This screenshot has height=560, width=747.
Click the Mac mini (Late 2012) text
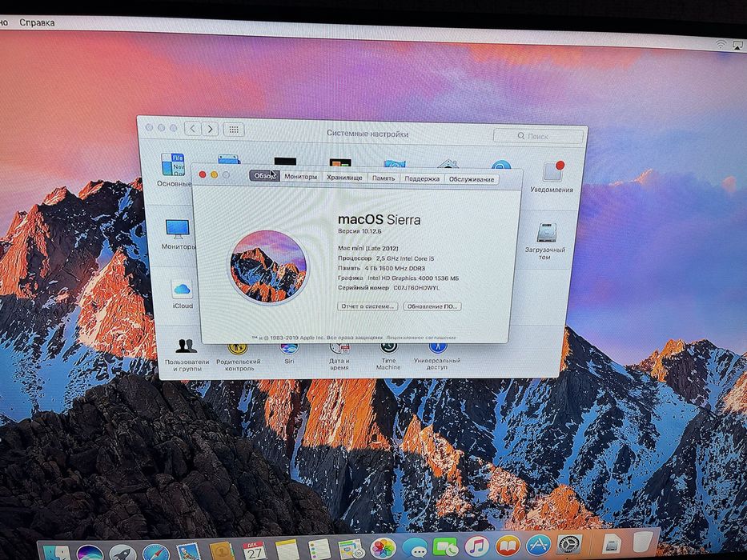click(x=368, y=248)
